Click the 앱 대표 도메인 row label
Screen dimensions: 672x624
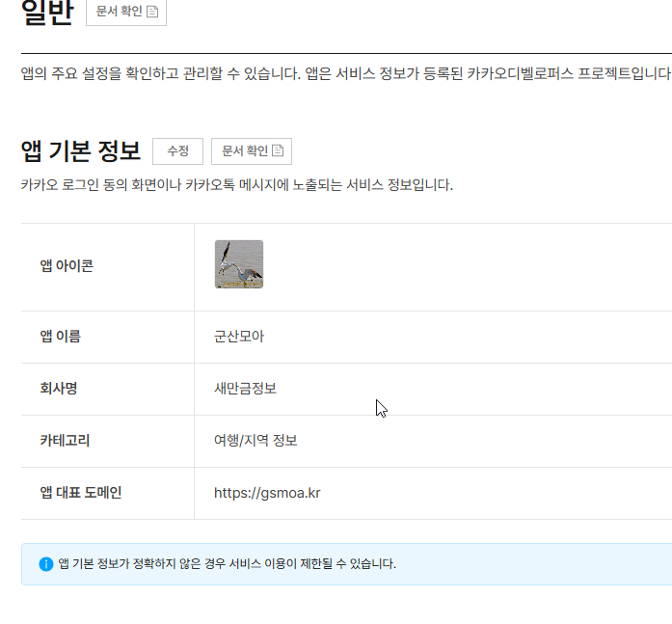(x=81, y=493)
